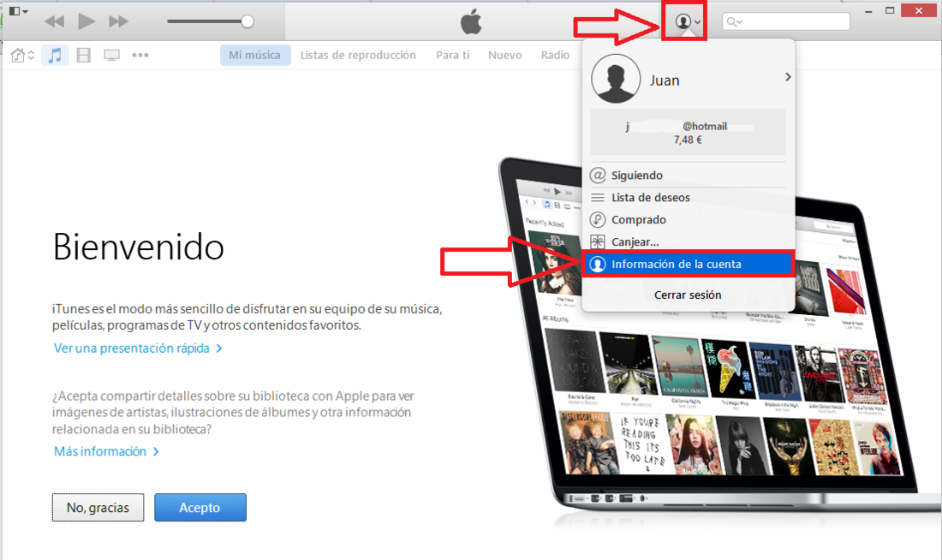Image resolution: width=942 pixels, height=560 pixels.
Task: Click the purchased icon beside Comprado
Action: (x=598, y=220)
